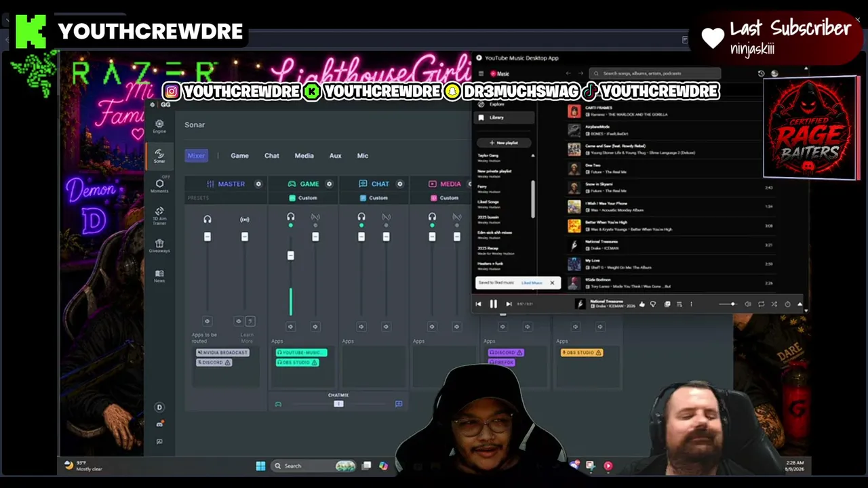Skip to next track in YouTube Music
Image resolution: width=868 pixels, height=488 pixels.
(x=509, y=304)
